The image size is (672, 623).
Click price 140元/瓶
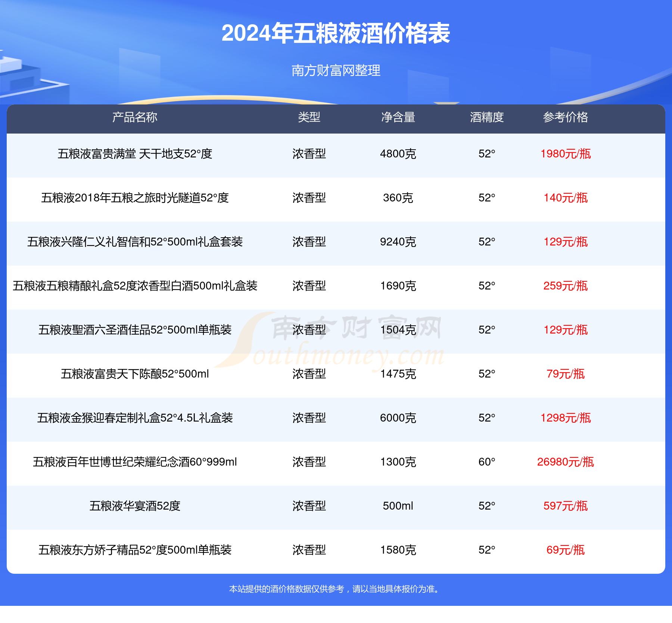pos(566,198)
